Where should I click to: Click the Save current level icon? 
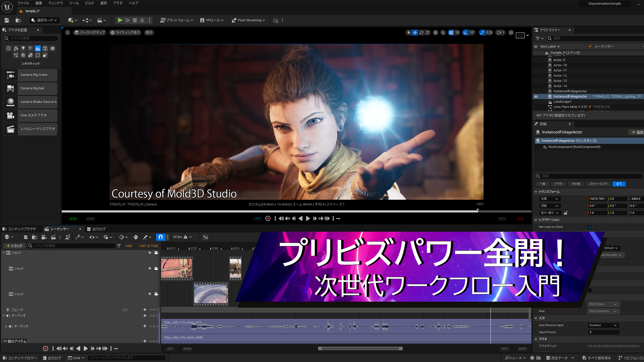click(6, 20)
